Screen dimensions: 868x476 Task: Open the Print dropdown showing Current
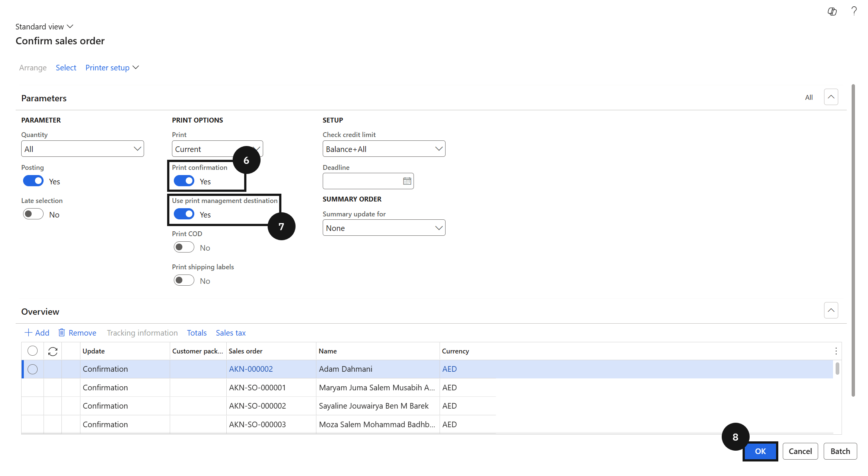(x=217, y=149)
